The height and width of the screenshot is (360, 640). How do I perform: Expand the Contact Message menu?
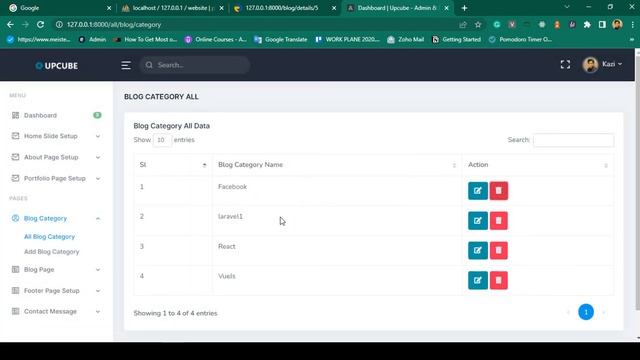(56, 311)
